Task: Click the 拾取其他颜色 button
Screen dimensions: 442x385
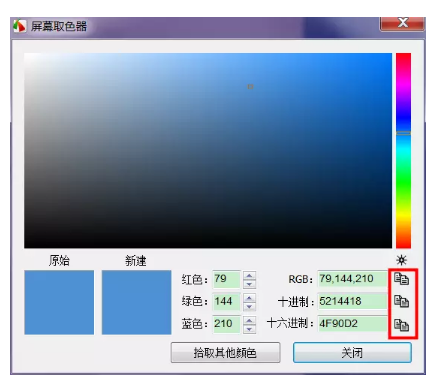Action: (x=225, y=352)
